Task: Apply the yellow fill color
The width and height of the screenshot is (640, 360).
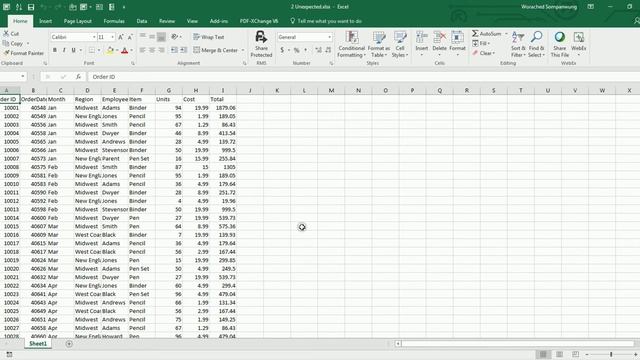Action: point(109,50)
